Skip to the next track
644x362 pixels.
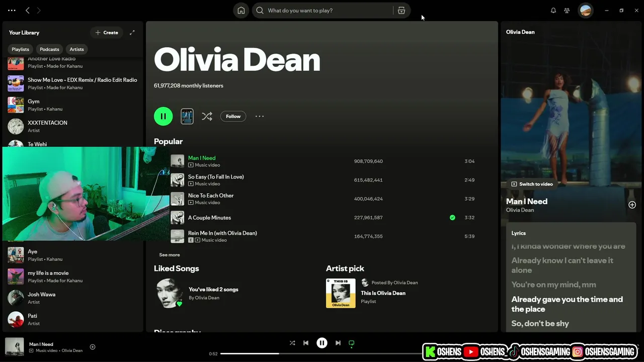click(x=338, y=343)
